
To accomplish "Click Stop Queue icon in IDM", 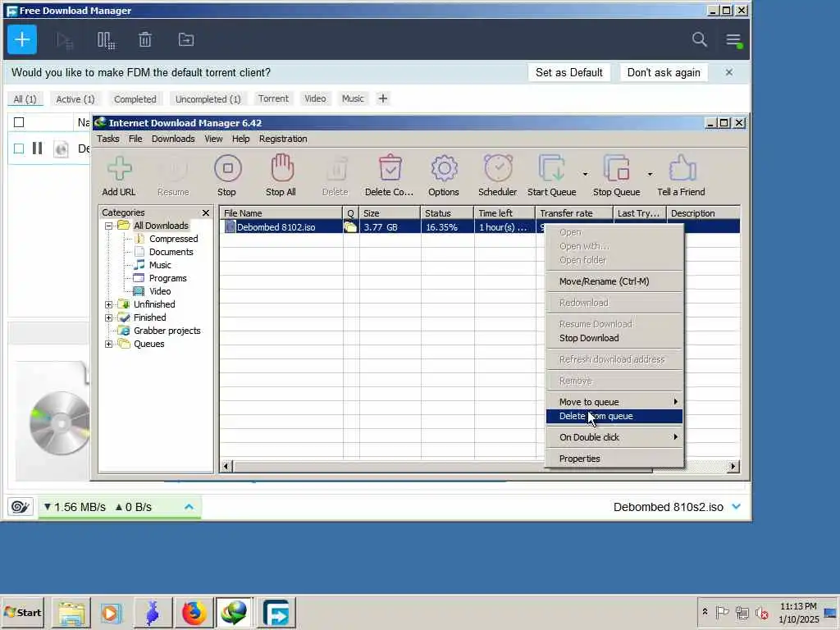I will (x=617, y=176).
